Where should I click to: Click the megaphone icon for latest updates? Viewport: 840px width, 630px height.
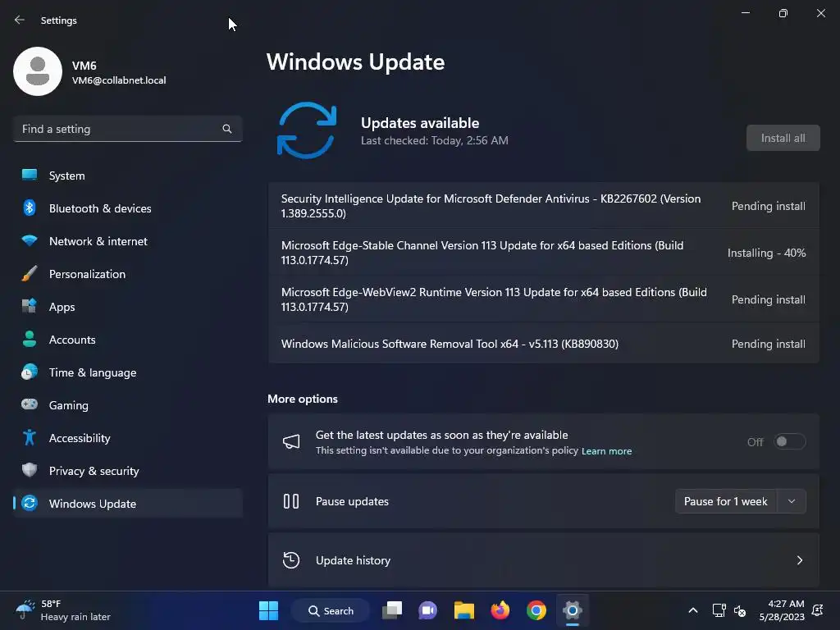pyautogui.click(x=291, y=441)
